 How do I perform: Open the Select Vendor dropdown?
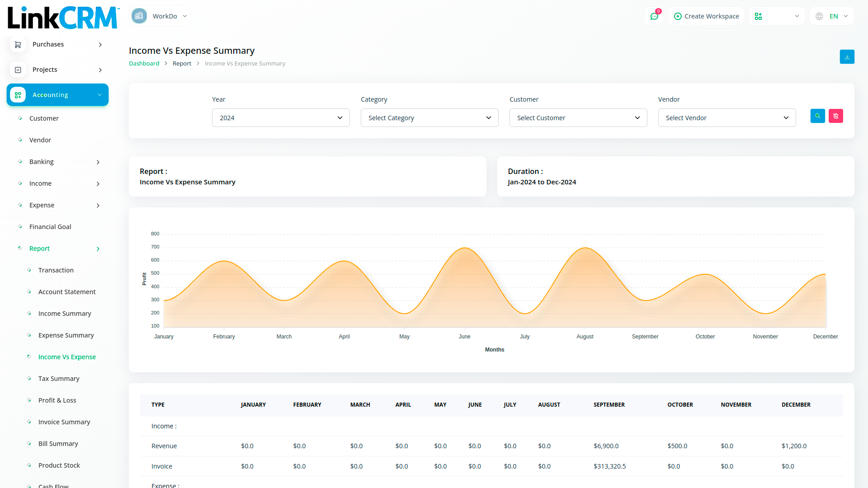tap(726, 118)
